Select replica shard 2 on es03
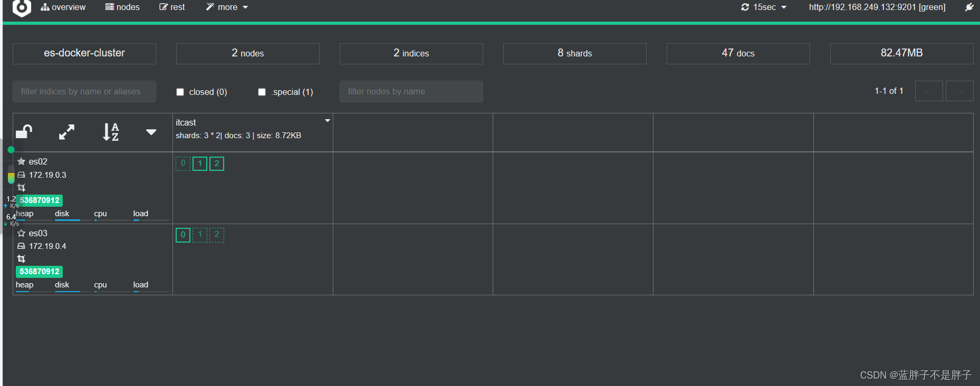This screenshot has width=980, height=386. (x=217, y=235)
